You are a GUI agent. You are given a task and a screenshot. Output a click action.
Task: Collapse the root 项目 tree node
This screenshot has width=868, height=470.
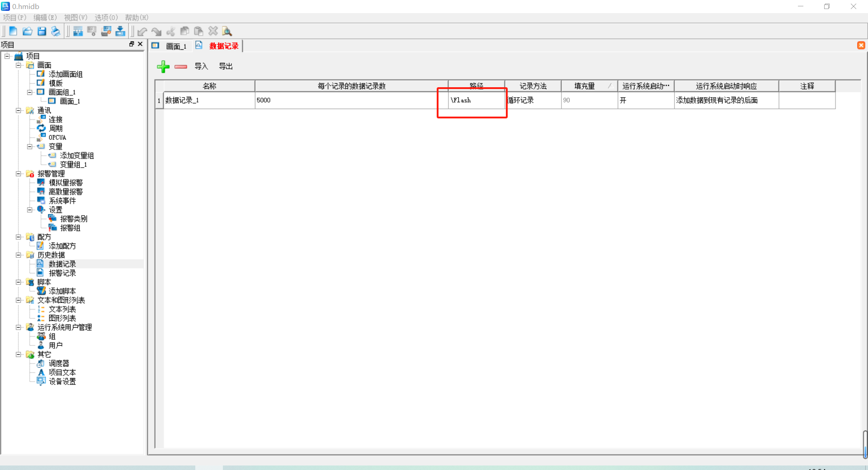tap(7, 56)
